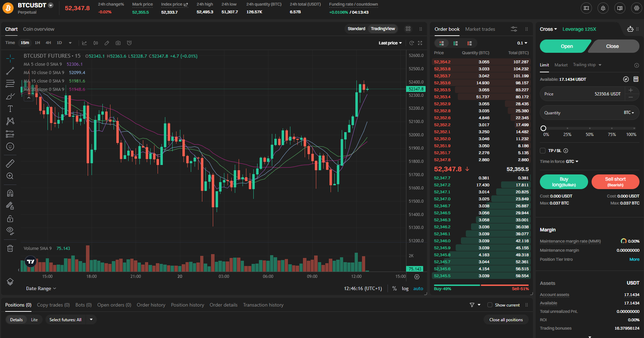Show both buy and sell orders view

442,43
